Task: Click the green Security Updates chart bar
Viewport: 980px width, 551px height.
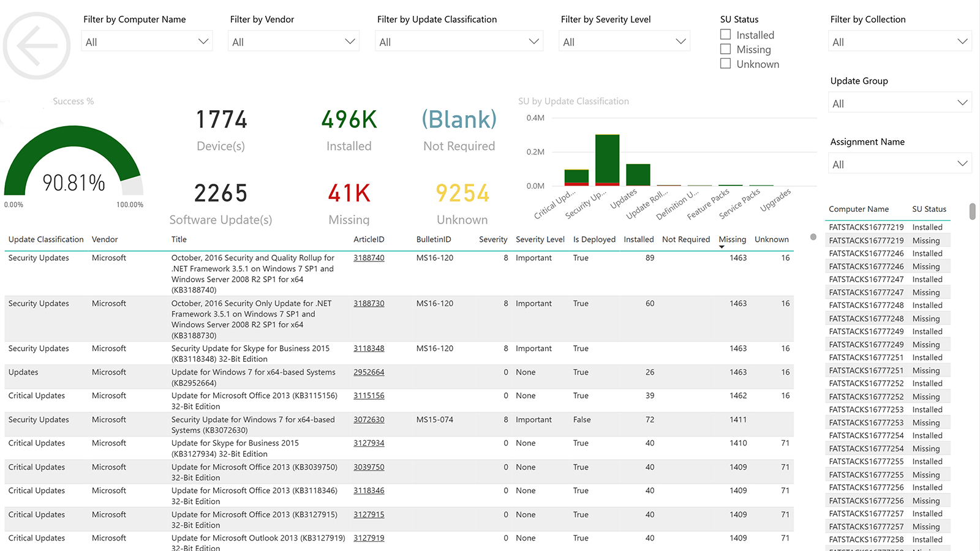Action: (x=607, y=159)
